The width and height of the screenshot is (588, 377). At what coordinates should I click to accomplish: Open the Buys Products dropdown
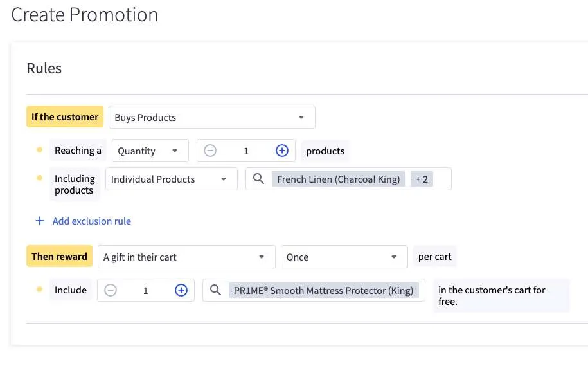pyautogui.click(x=211, y=117)
